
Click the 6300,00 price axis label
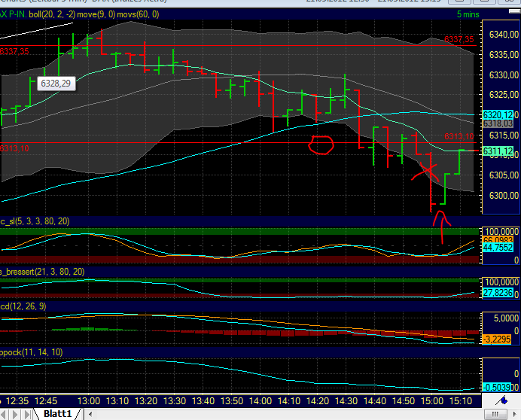coord(504,196)
